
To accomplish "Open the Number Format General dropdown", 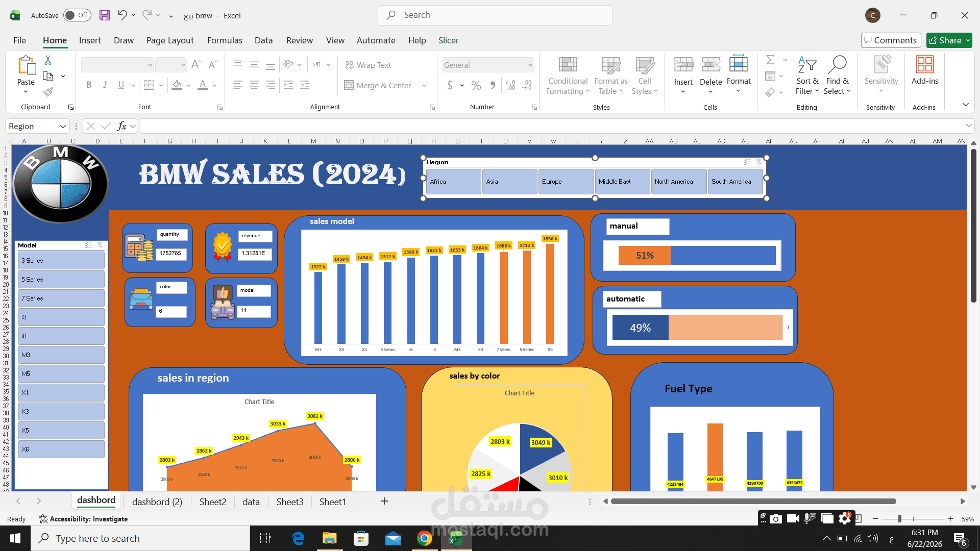I will [530, 65].
